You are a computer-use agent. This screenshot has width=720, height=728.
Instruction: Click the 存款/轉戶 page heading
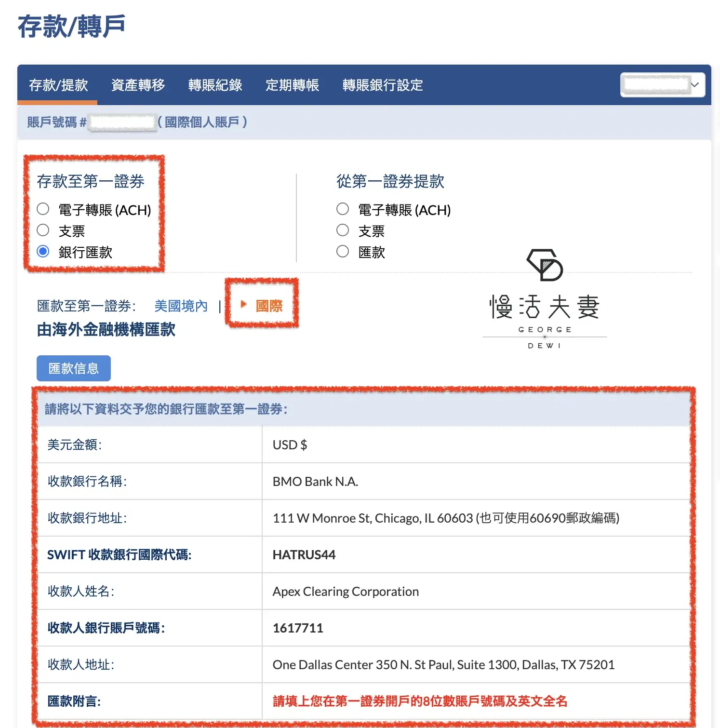tap(72, 26)
